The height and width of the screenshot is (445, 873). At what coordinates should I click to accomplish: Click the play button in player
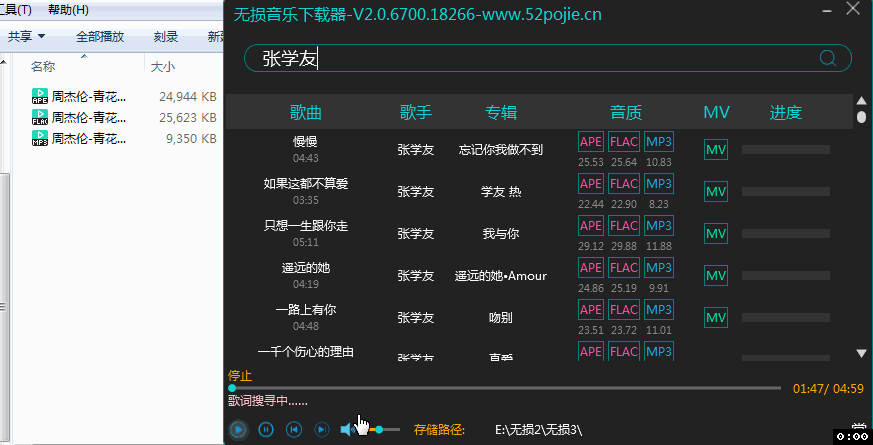click(238, 429)
